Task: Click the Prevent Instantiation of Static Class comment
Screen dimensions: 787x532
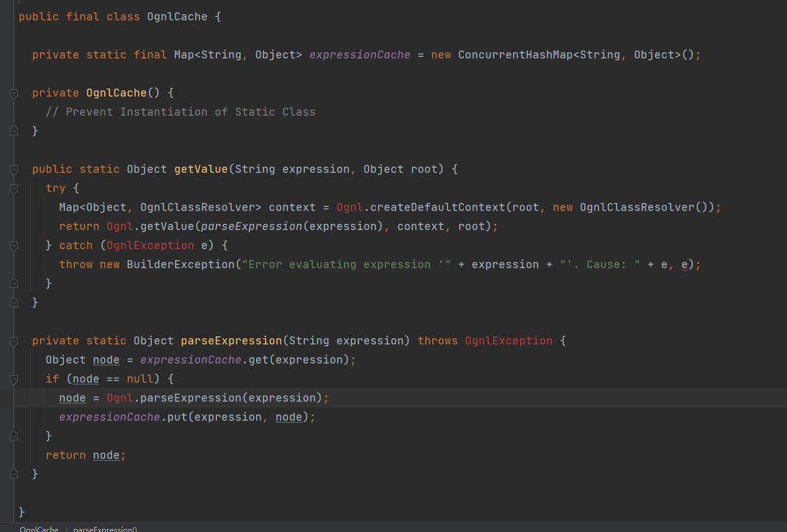Action: [181, 112]
